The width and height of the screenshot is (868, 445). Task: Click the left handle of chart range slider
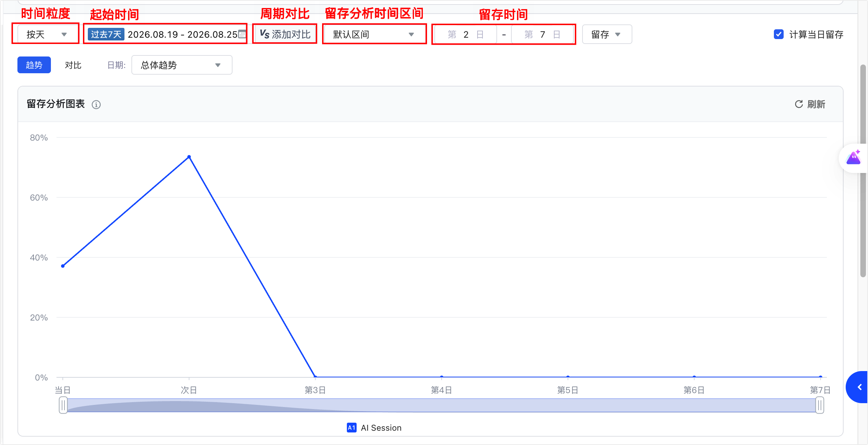click(x=63, y=405)
